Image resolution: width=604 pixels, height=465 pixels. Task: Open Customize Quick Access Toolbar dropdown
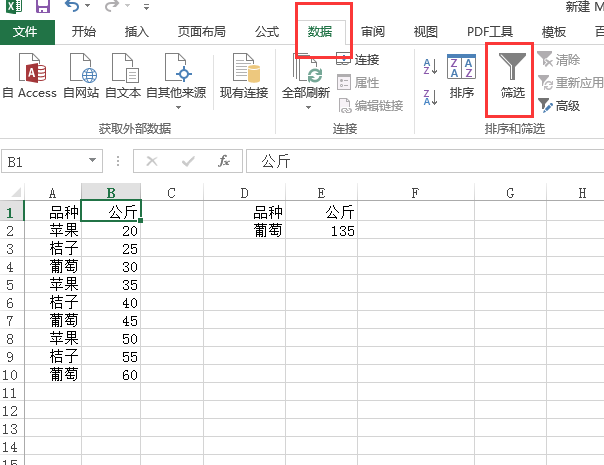pos(146,7)
